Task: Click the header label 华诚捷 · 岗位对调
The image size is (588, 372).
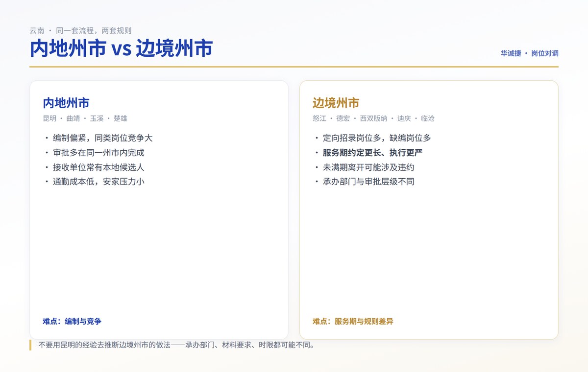Action: pos(529,53)
